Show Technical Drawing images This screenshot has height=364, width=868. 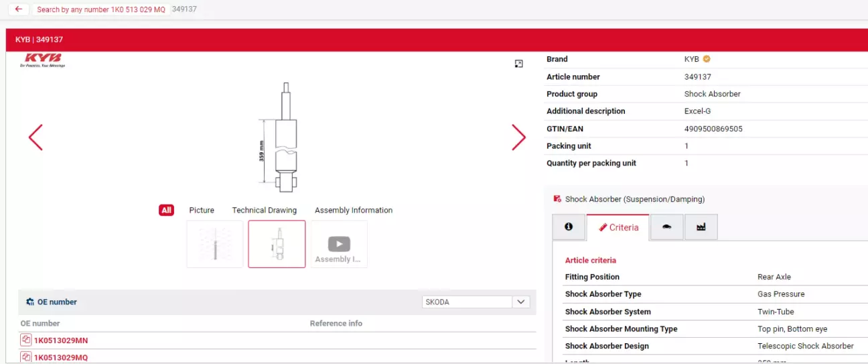264,210
